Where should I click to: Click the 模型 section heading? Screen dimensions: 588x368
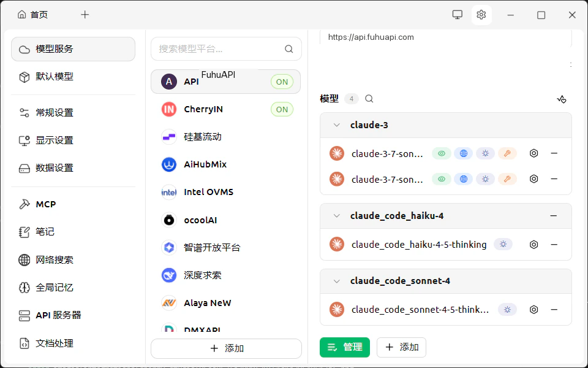[329, 99]
